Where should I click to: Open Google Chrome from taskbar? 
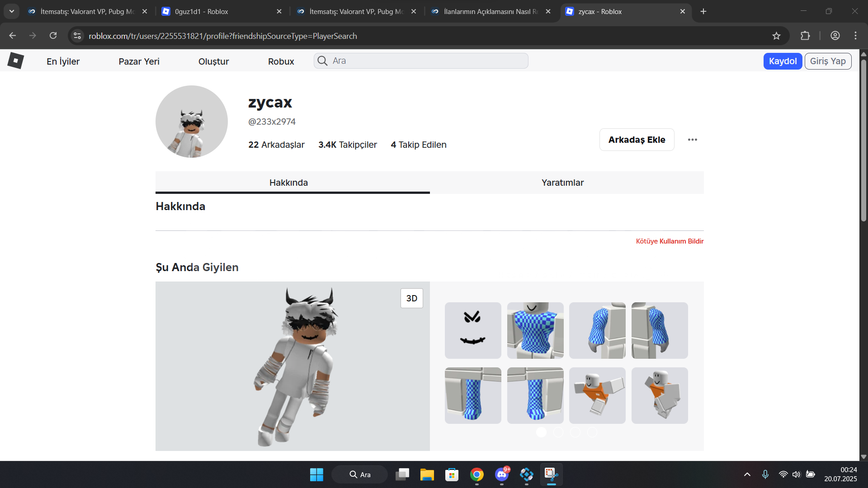[476, 474]
